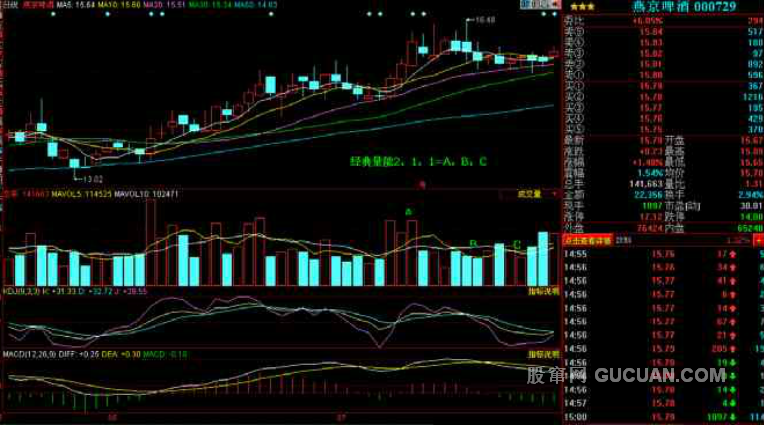
Task: Select the 卖⑤ 15.84 ask row
Action: [x=663, y=32]
